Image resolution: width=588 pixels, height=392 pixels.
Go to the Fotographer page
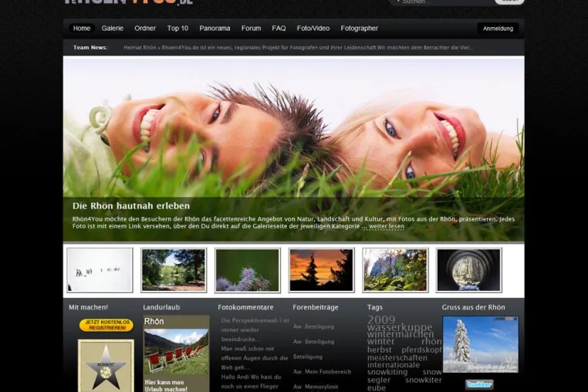point(360,28)
